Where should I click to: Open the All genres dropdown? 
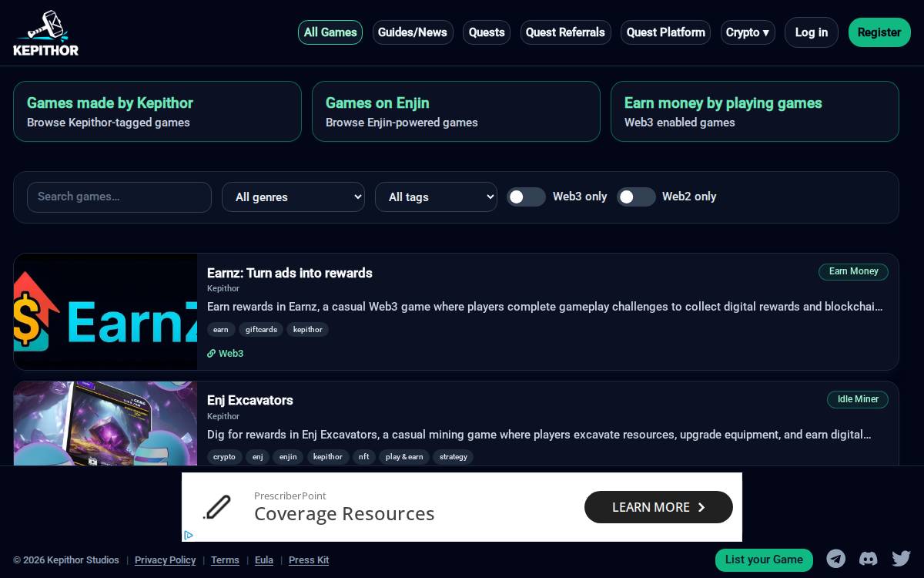(293, 197)
